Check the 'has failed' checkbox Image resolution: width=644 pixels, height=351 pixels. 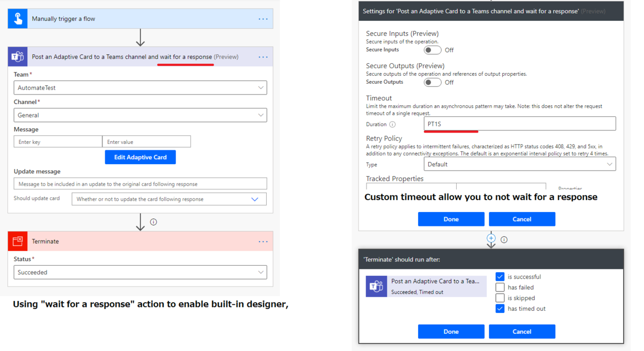[x=500, y=287]
